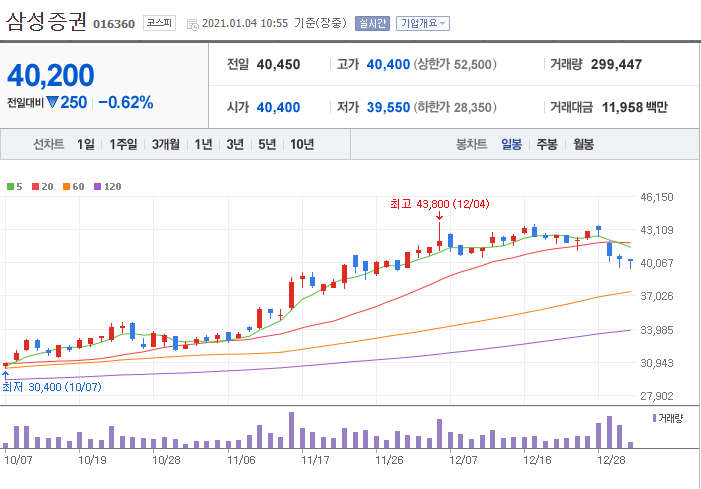Click the green 5-day moving average swatch
701x489 pixels.
click(10, 186)
